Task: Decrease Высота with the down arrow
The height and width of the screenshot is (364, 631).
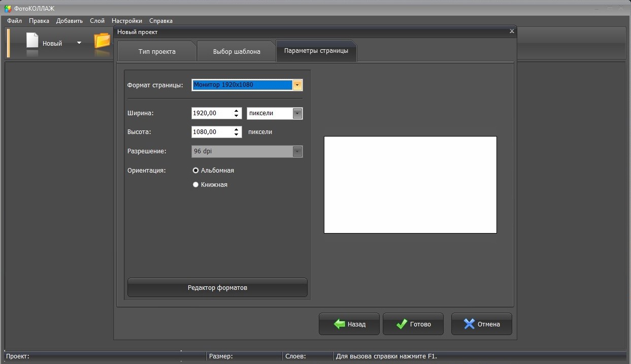Action: pyautogui.click(x=237, y=135)
